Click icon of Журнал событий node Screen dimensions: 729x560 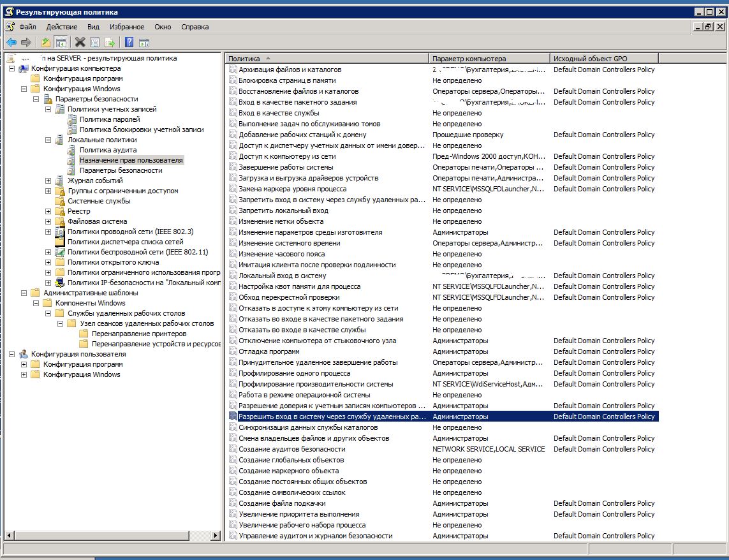[59, 181]
